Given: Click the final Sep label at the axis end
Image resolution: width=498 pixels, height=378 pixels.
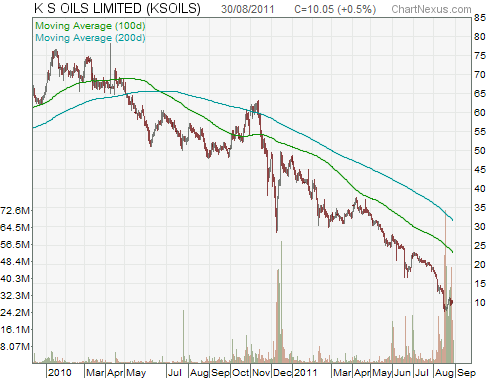Looking at the screenshot, I should 466,372.
